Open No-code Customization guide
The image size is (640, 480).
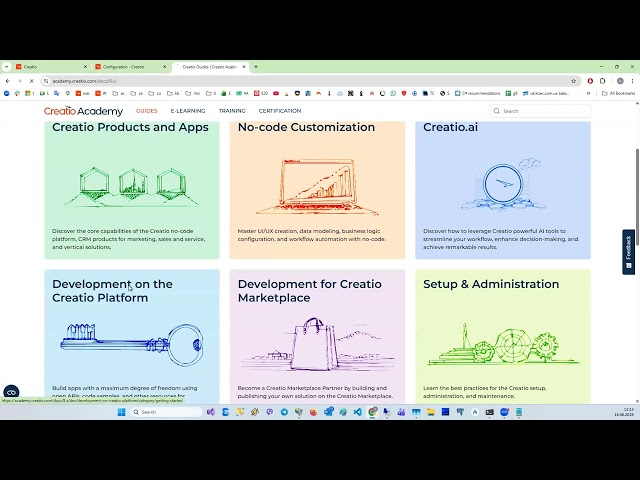306,127
